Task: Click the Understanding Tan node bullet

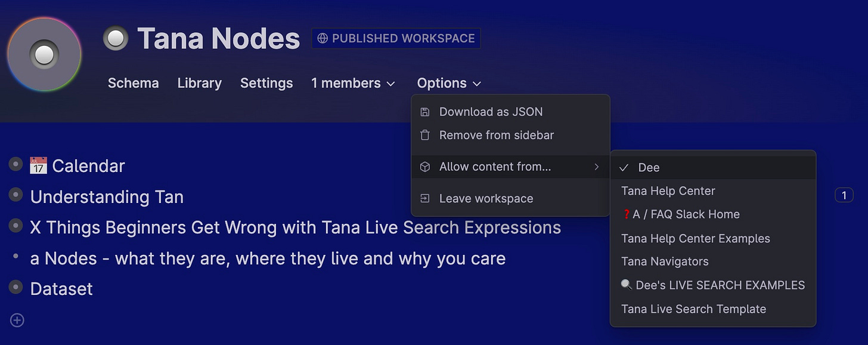Action: [16, 195]
